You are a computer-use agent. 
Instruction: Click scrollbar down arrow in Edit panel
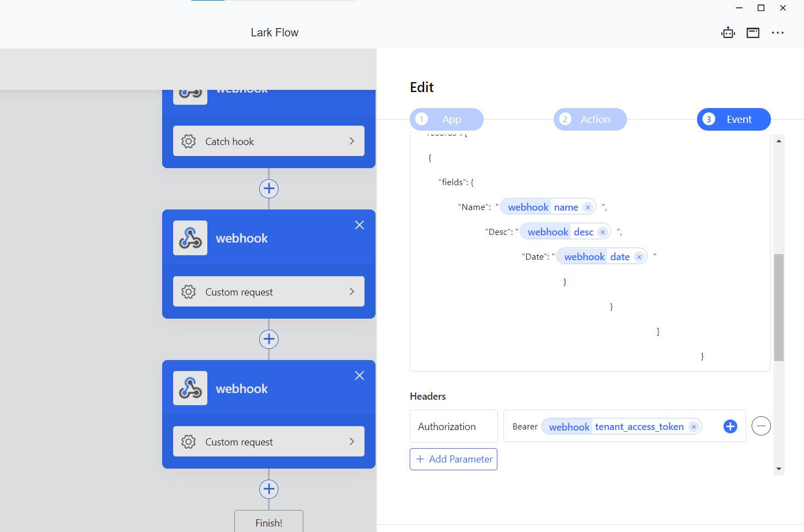click(x=779, y=469)
